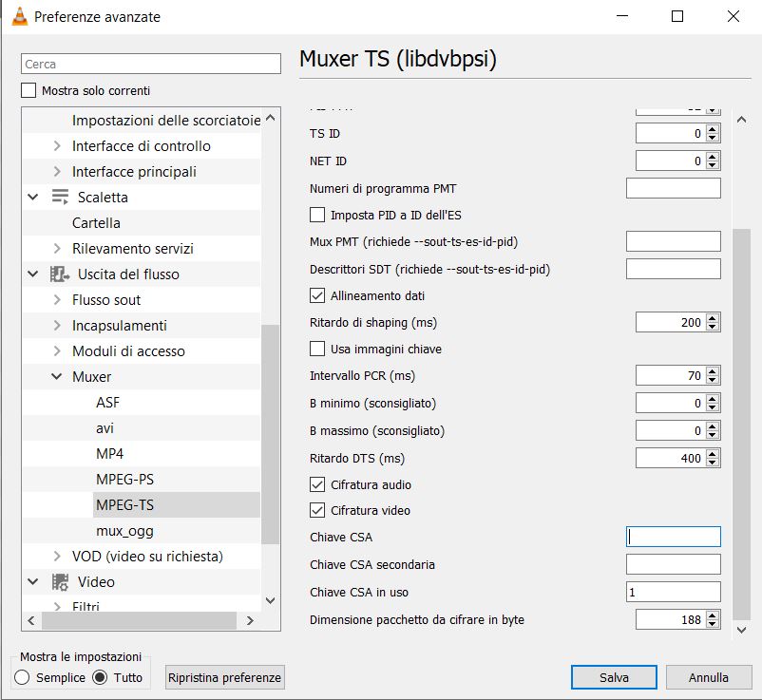The width and height of the screenshot is (762, 700).
Task: Click Salva button
Action: [614, 677]
